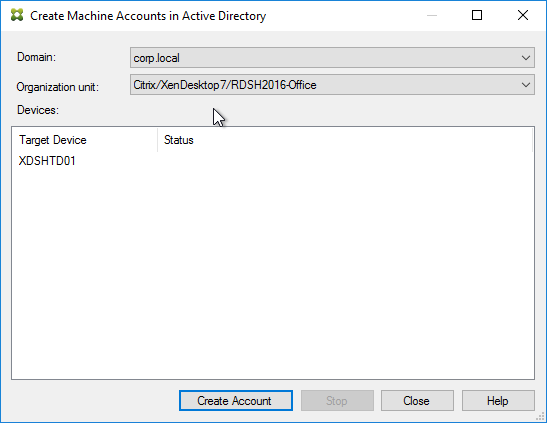Maximize the Create Machine Accounts window

[477, 15]
